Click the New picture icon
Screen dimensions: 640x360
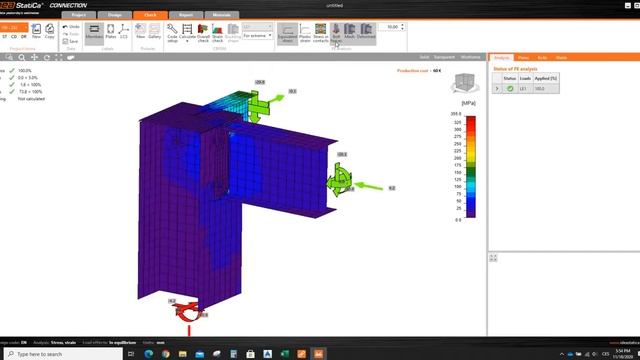140,31
